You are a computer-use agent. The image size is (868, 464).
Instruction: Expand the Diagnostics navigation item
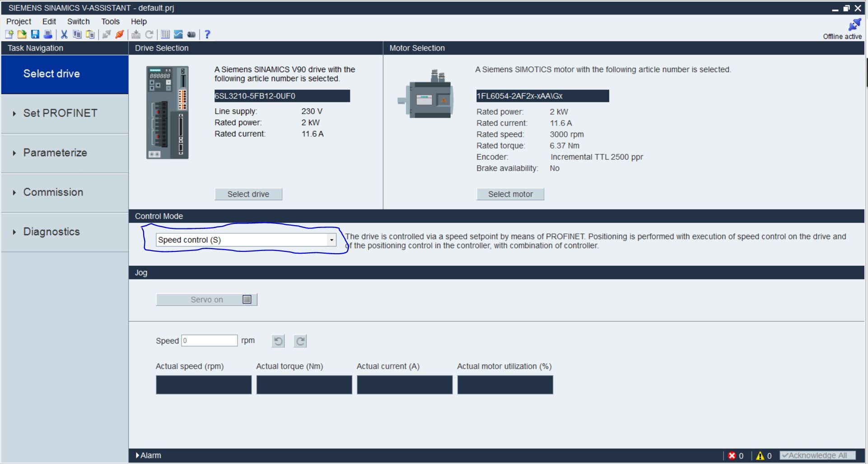coord(65,232)
